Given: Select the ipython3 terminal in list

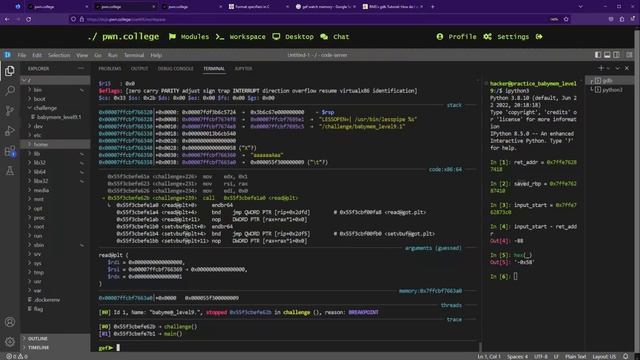Looking at the screenshot, I should 611,90.
